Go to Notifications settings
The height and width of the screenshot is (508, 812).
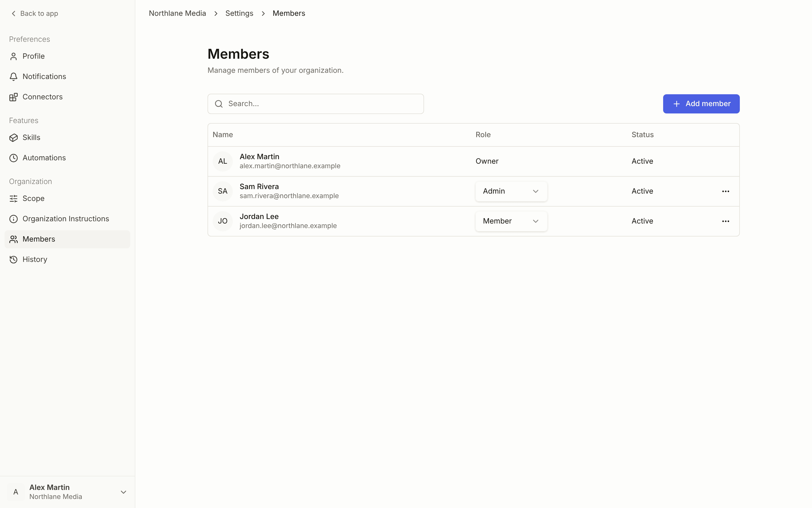pos(67,76)
